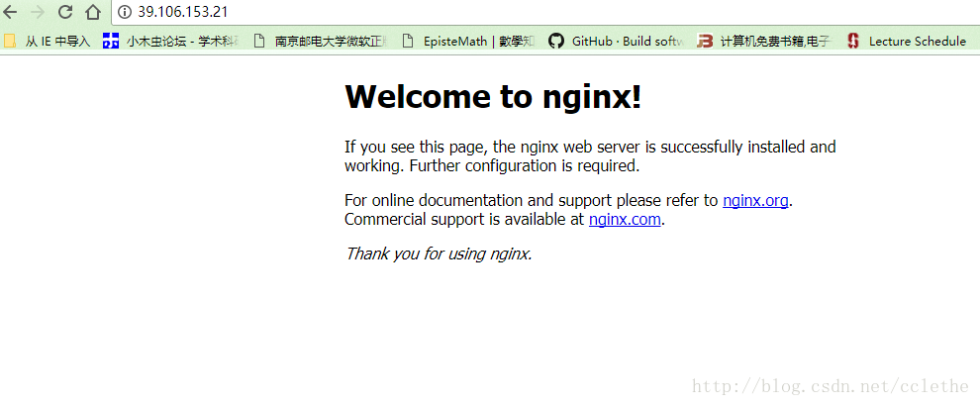Viewport: 980px width, 406px height.
Task: Reload the current page
Action: pyautogui.click(x=65, y=11)
